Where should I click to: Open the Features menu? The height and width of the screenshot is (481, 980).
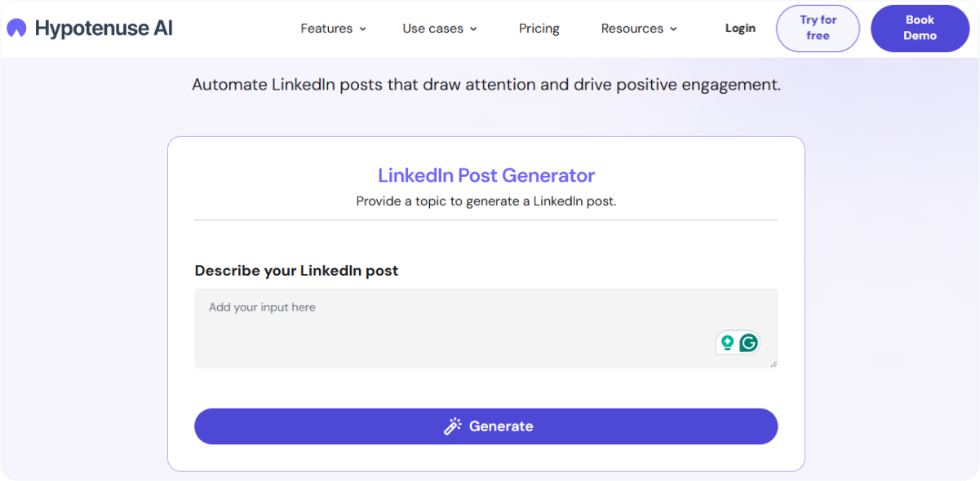326,29
